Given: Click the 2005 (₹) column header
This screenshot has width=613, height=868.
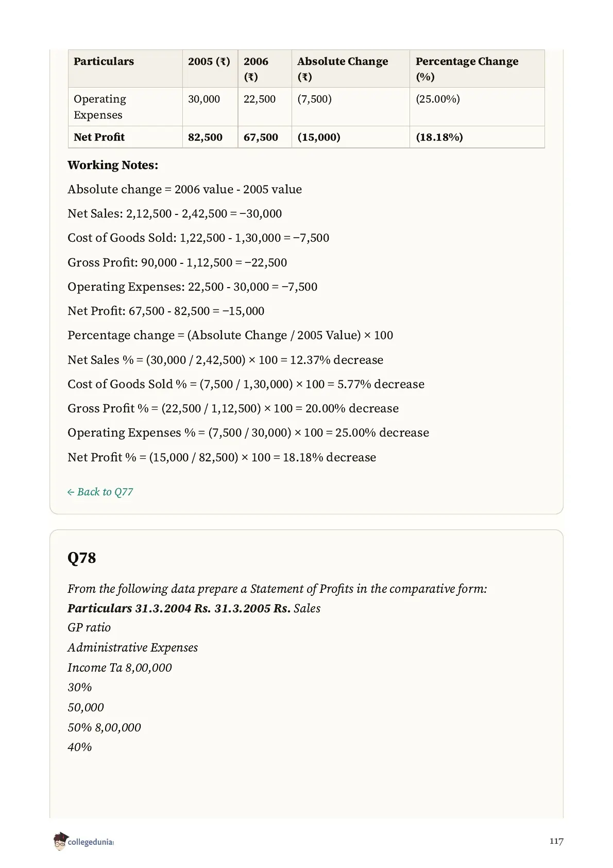Looking at the screenshot, I should click(x=209, y=61).
